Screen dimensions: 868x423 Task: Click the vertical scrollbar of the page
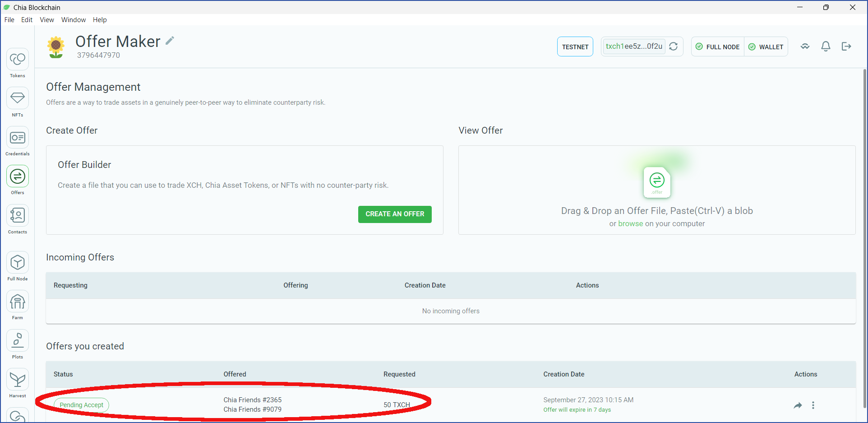[864, 239]
